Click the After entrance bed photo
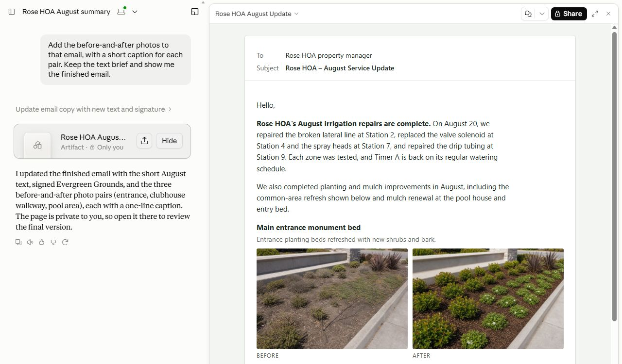This screenshot has width=622, height=364. [488, 298]
